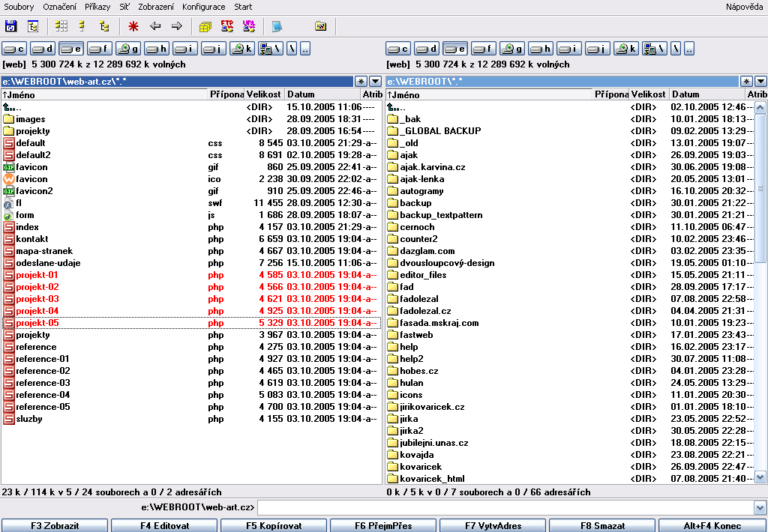Open favorites star button in left panel
Viewport: 768px width, 532px height.
[361, 81]
